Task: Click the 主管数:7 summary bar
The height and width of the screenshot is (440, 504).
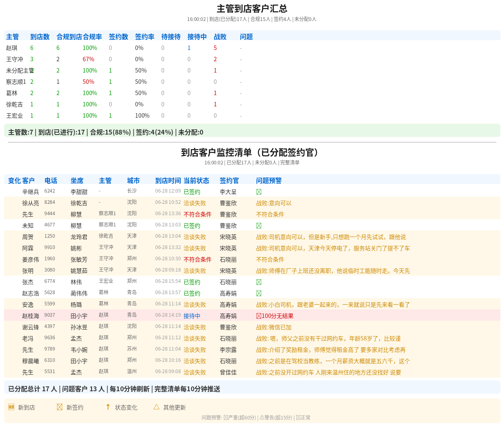Action: 252,131
